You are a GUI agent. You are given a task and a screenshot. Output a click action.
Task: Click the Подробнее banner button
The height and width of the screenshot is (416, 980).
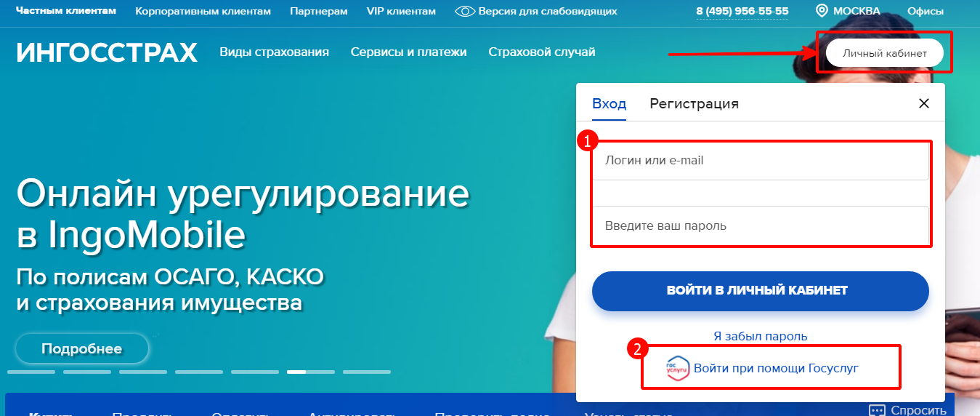pos(82,349)
